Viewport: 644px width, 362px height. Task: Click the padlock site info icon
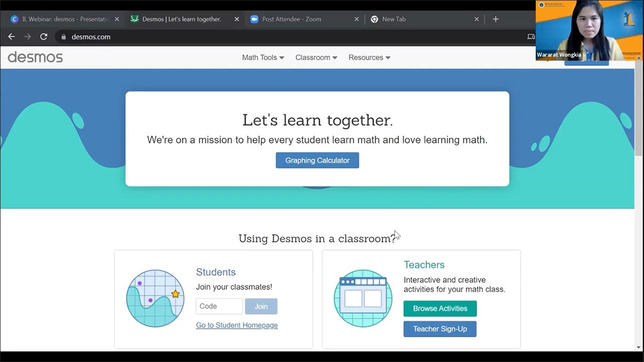(63, 37)
